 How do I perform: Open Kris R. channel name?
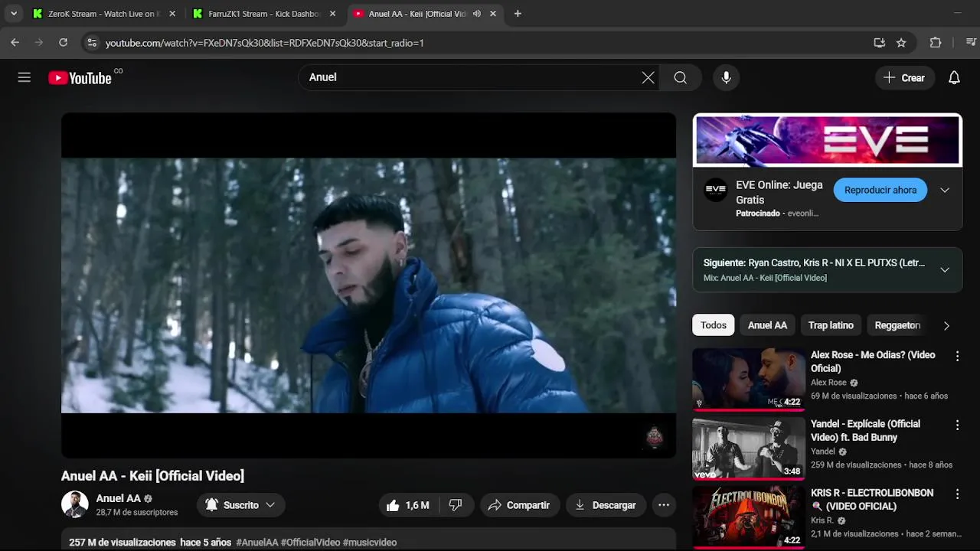822,520
